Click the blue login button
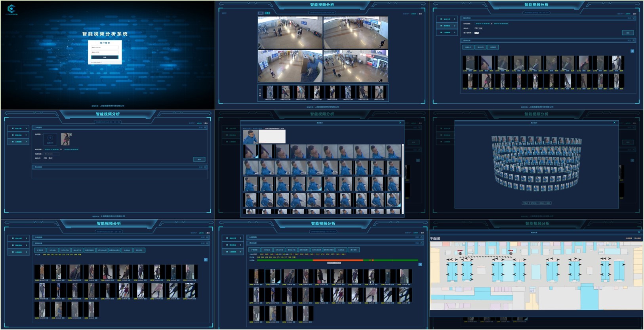The height and width of the screenshot is (330, 644). 105,57
